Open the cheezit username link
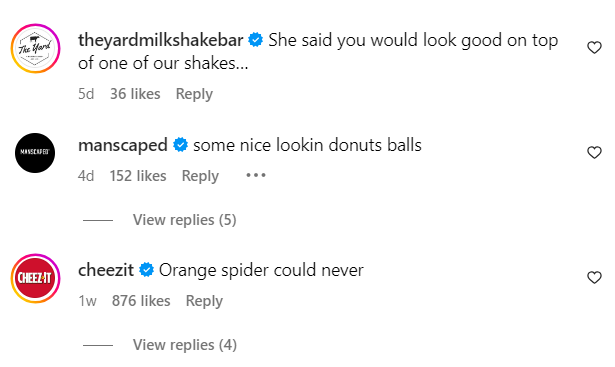 pos(106,270)
